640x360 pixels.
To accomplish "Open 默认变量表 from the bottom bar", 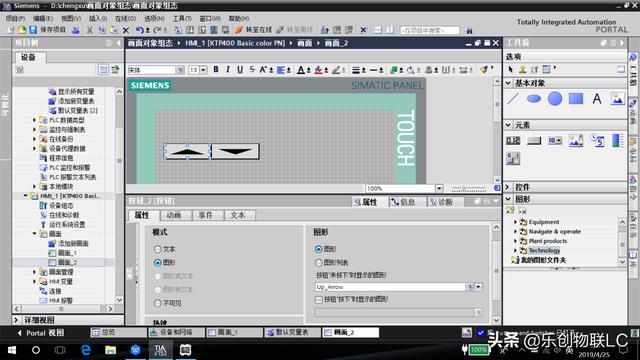I will 292,333.
